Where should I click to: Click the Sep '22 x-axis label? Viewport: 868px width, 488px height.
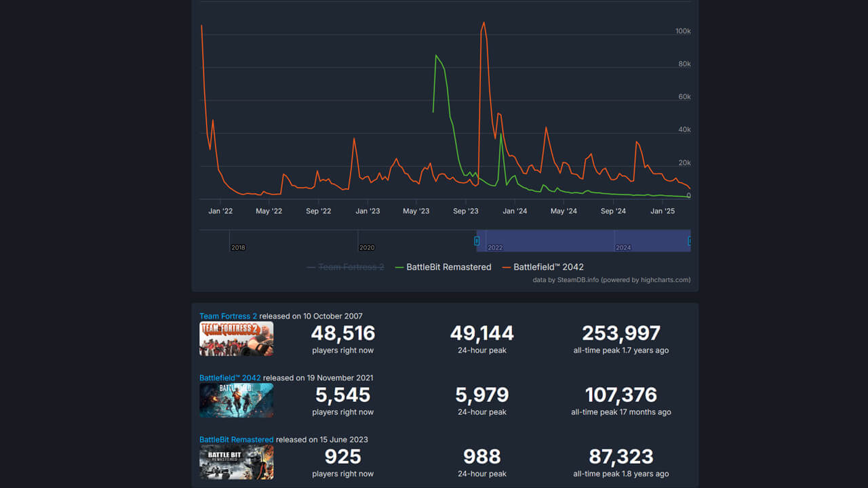click(318, 211)
